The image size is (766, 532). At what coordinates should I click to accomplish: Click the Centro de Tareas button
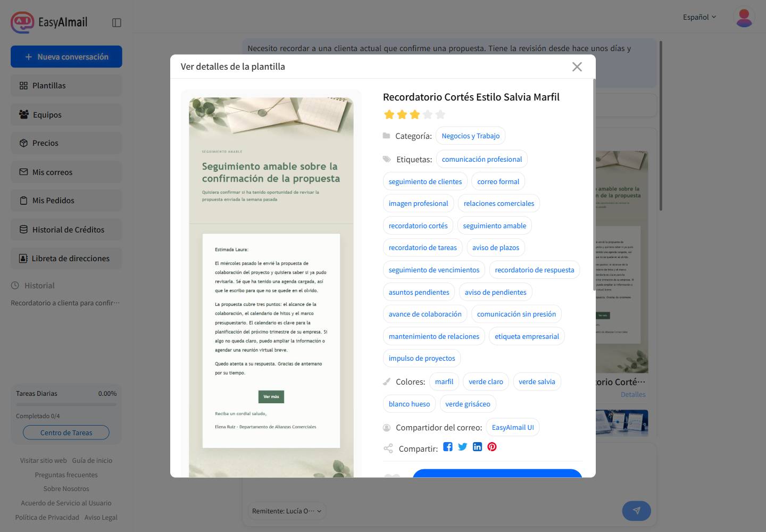point(66,433)
